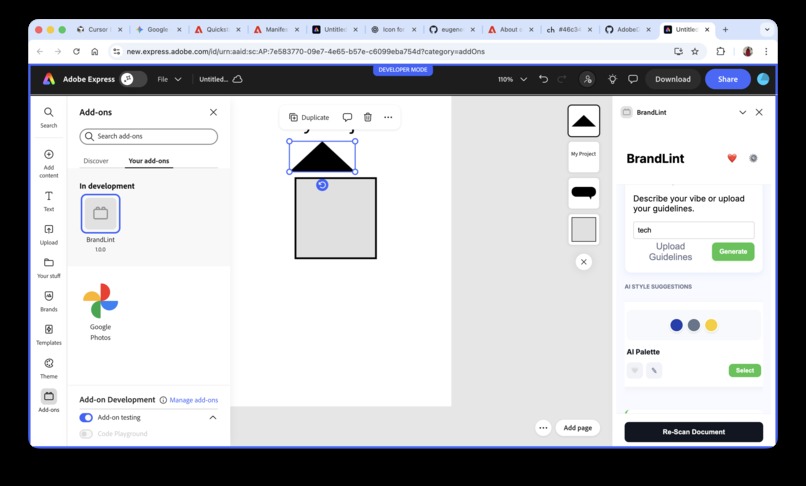Click Re-Scan Document button
The width and height of the screenshot is (806, 486).
click(x=693, y=432)
